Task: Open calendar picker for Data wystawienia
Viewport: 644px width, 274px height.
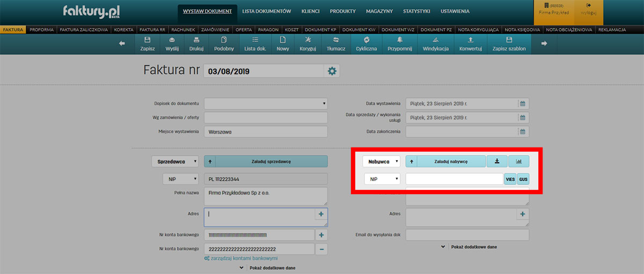Action: [x=523, y=103]
